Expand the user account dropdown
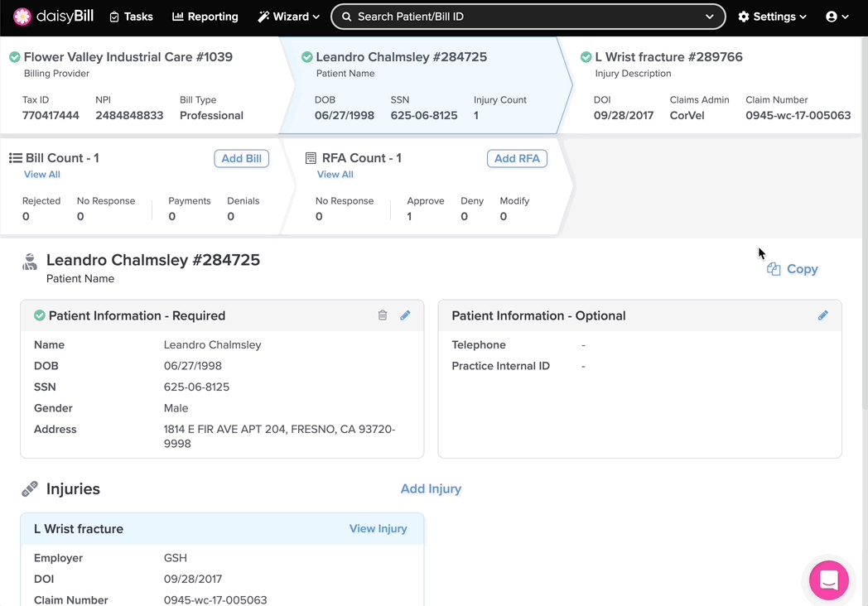 pyautogui.click(x=837, y=17)
